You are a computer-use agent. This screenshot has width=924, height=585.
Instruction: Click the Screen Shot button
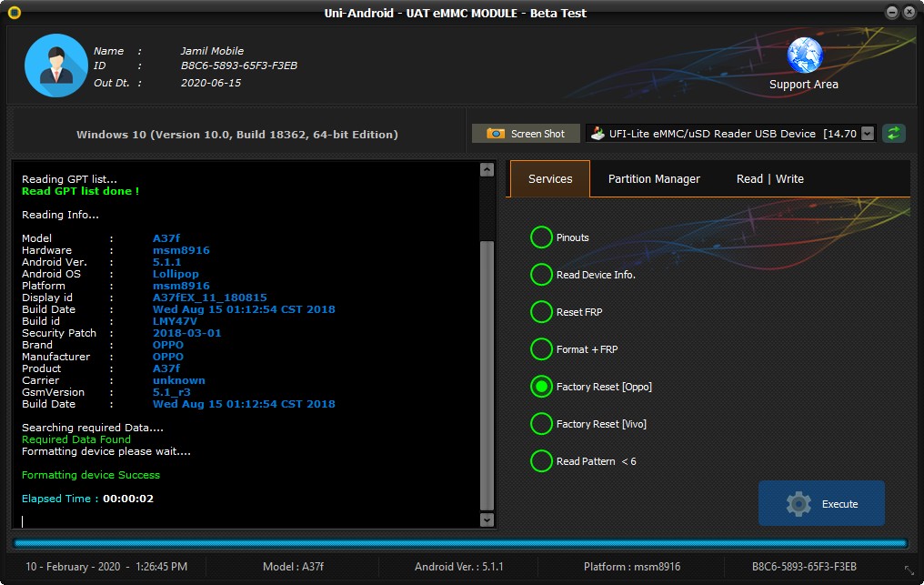pos(526,134)
